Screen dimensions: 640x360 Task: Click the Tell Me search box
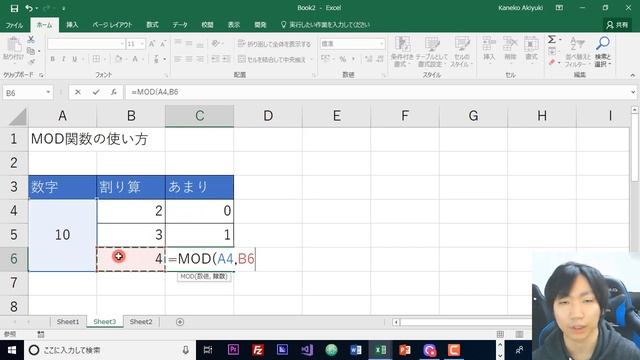click(x=325, y=25)
